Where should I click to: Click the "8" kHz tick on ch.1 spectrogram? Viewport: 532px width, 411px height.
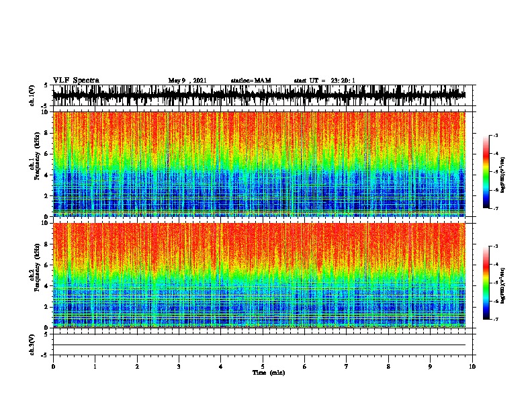click(47, 133)
